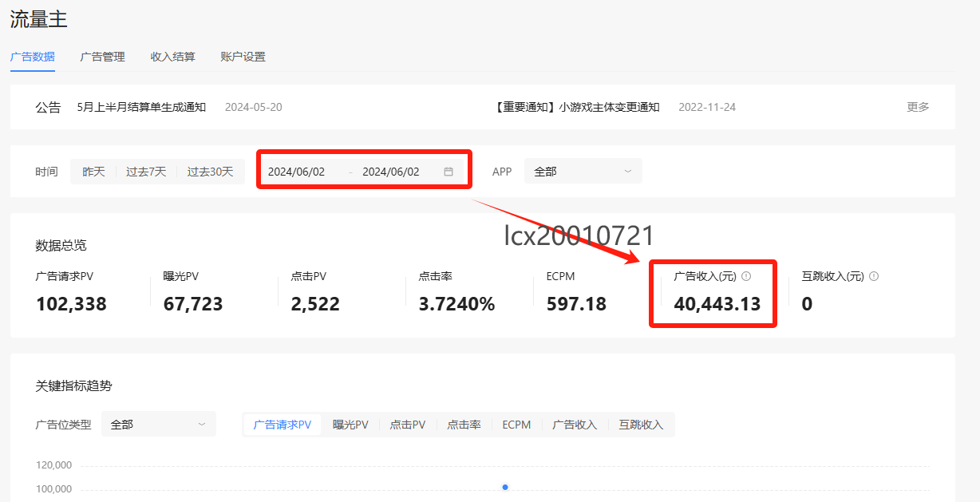This screenshot has height=502, width=980.
Task: Click the 2,522 点击PV value
Action: click(x=315, y=304)
